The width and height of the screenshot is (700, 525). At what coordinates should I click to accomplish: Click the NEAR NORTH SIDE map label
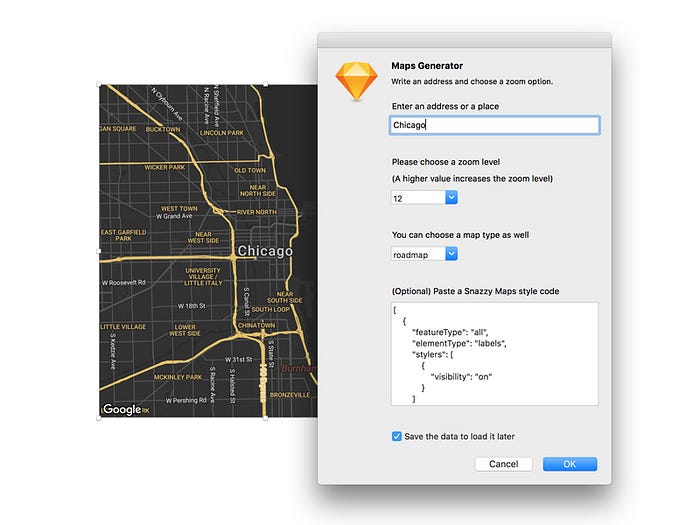coord(258,191)
